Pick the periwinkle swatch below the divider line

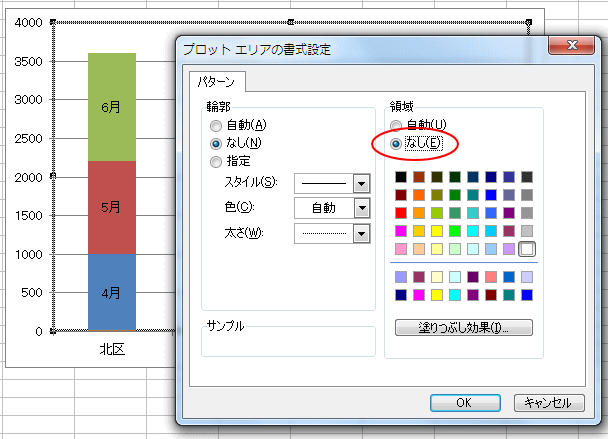tap(401, 277)
